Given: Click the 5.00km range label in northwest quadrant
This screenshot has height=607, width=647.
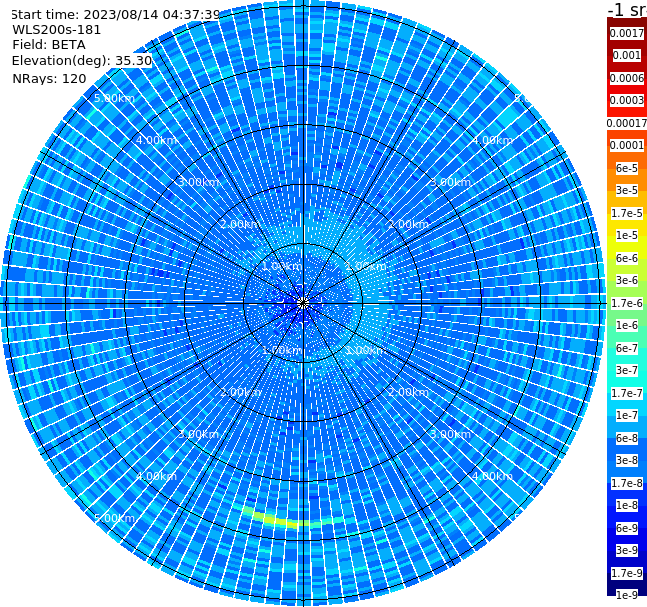Looking at the screenshot, I should (114, 98).
